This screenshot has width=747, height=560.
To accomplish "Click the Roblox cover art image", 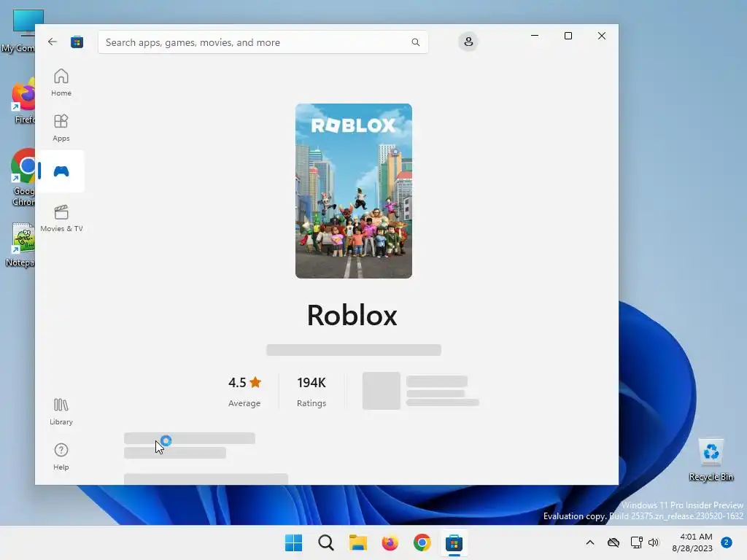I will pyautogui.click(x=354, y=191).
